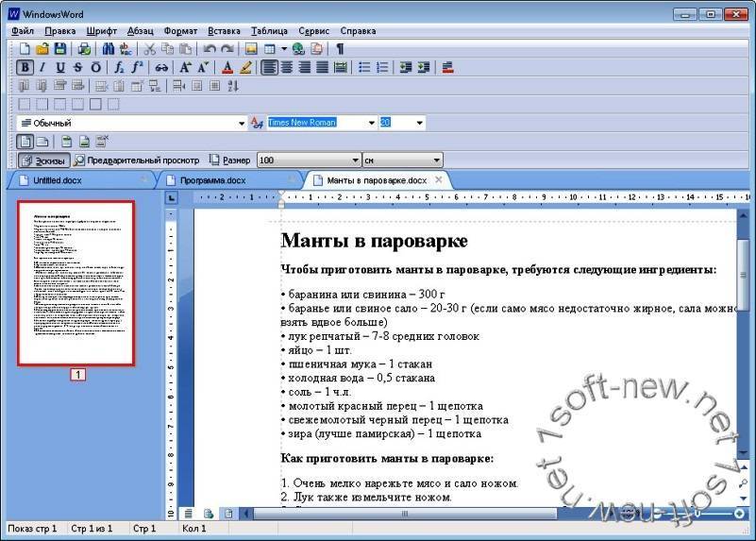Expand the units см dropdown
Image resolution: width=756 pixels, height=541 pixels.
436,161
